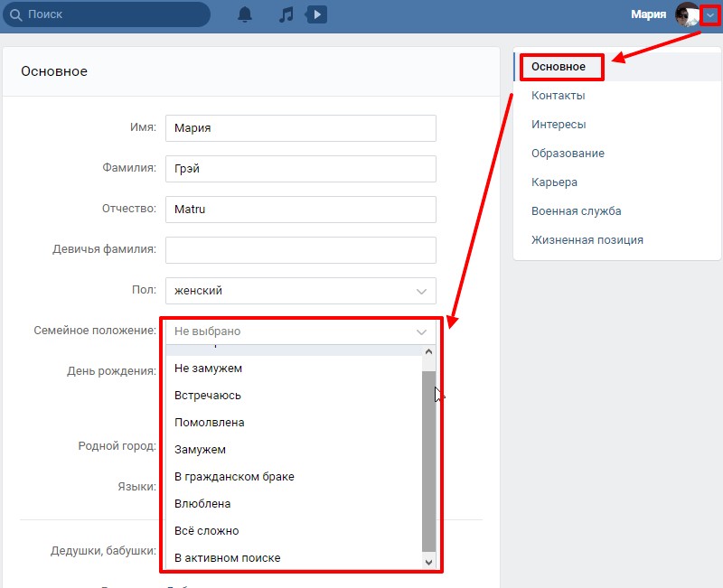The height and width of the screenshot is (588, 723).
Task: Click the Имя field containing Мария
Action: tap(301, 128)
